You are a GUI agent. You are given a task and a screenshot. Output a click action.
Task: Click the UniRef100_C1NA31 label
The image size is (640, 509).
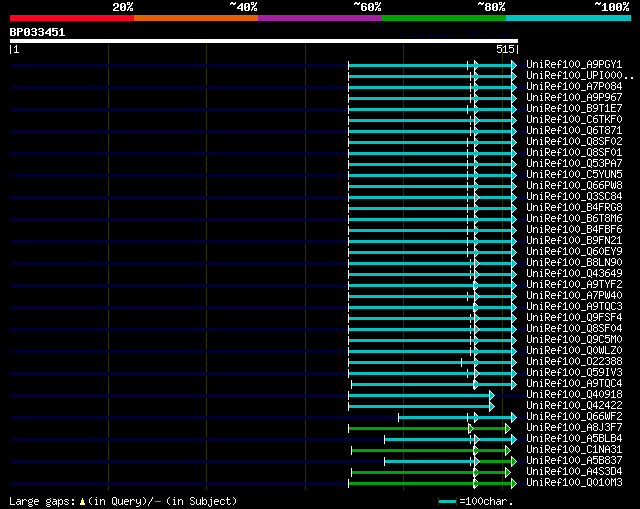click(x=574, y=450)
